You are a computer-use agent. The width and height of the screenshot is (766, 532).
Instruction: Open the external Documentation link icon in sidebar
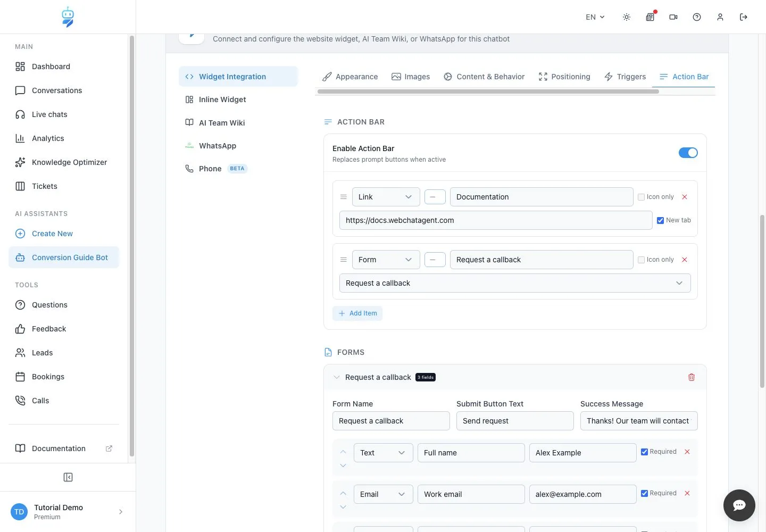click(109, 448)
